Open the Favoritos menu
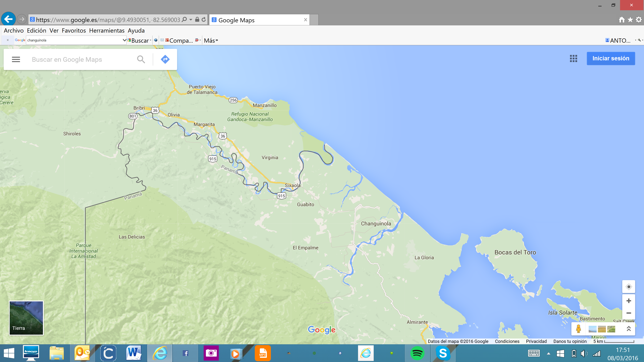644x362 pixels. 74,31
